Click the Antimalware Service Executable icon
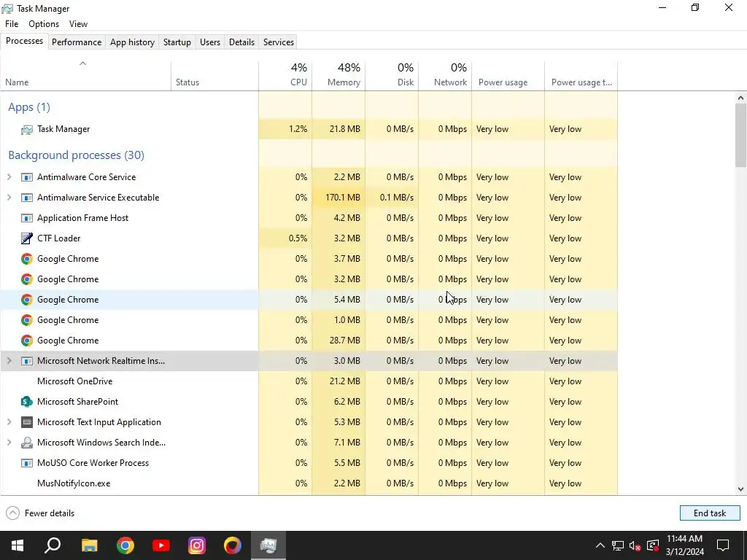The image size is (747, 560). (27, 198)
